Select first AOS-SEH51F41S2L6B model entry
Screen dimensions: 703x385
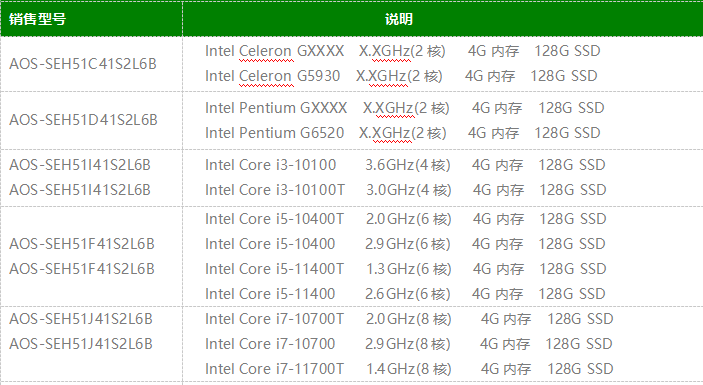[x=82, y=244]
